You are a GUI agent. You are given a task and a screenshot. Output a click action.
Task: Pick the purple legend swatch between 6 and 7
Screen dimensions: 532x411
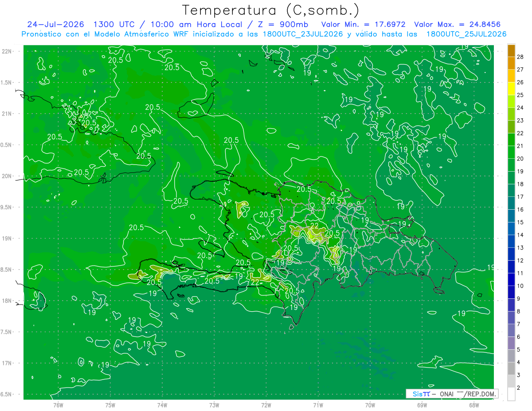pos(511,331)
